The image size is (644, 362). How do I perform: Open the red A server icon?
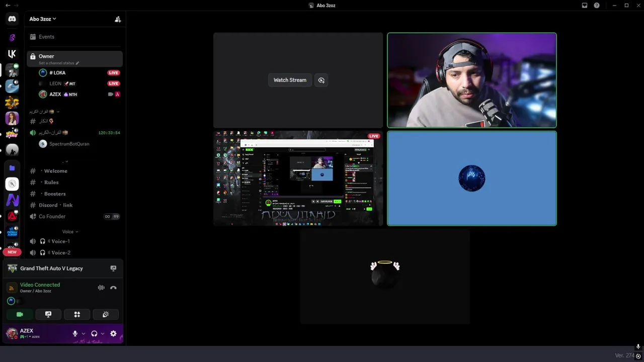12,216
